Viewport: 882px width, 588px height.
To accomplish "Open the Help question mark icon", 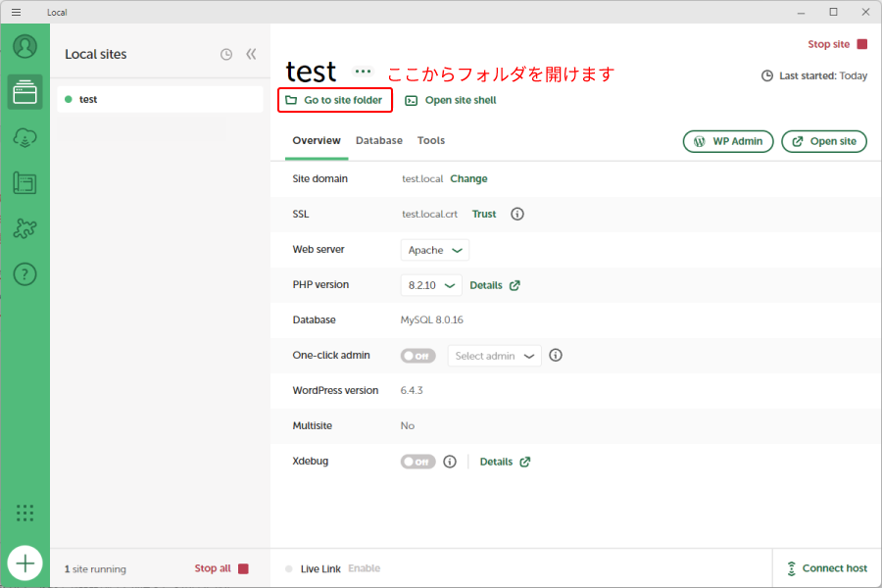I will 25,274.
